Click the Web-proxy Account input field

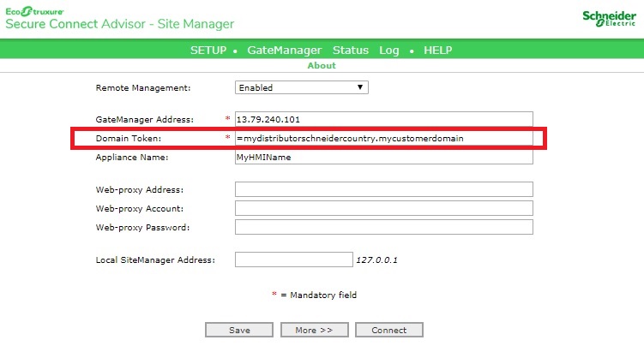(x=384, y=208)
